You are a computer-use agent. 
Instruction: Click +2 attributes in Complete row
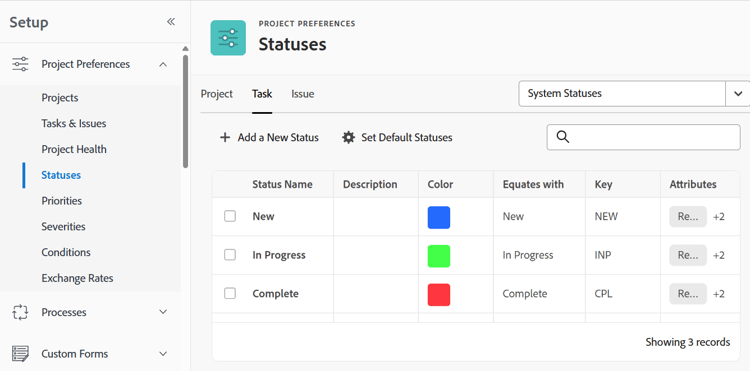coord(719,295)
